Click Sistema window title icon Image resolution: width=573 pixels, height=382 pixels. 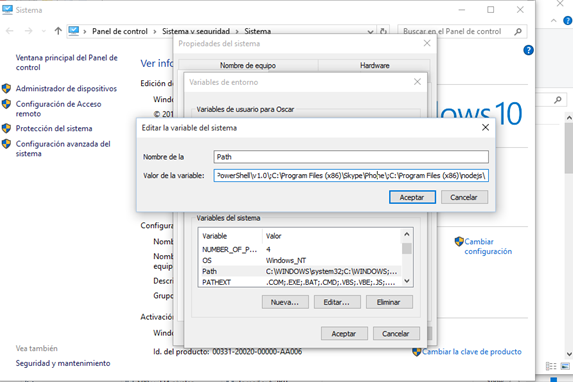7,10
